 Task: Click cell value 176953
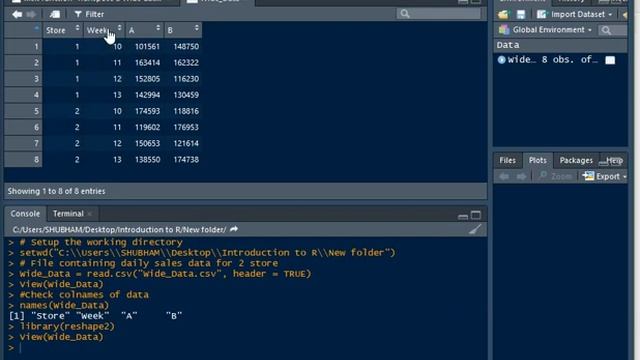pyautogui.click(x=186, y=127)
